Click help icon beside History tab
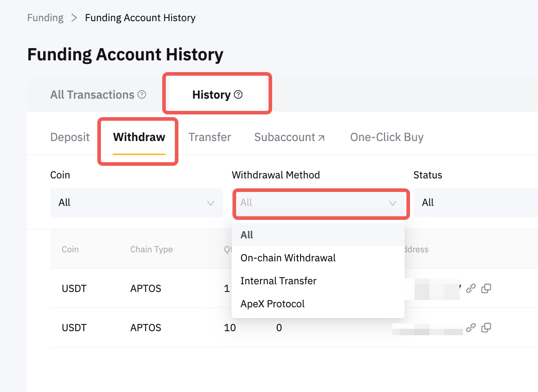This screenshot has height=392, width=538. pyautogui.click(x=238, y=95)
